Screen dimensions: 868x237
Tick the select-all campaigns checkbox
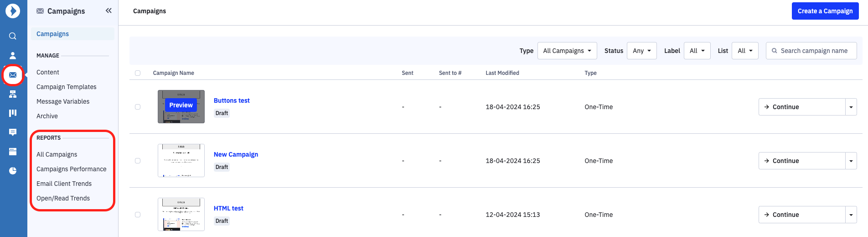[138, 73]
